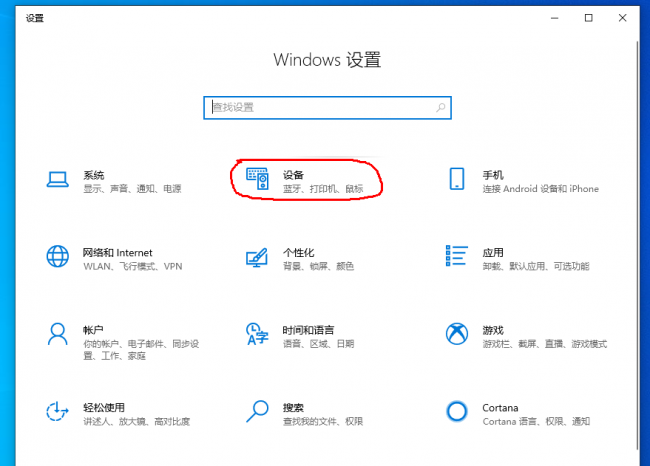Select the 设备 heading
Image resolution: width=650 pixels, height=466 pixels.
293,175
